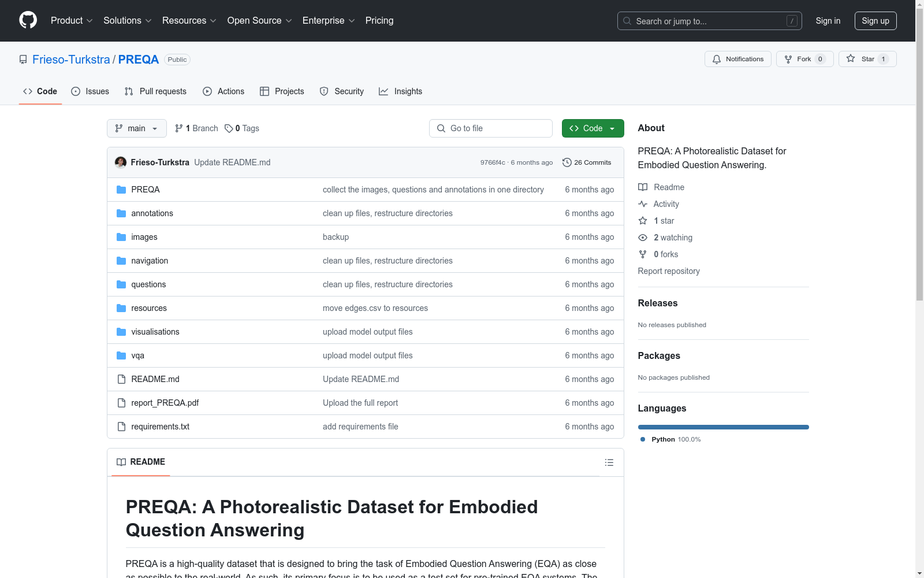Expand the Open Source menu
The width and height of the screenshot is (924, 578).
(x=260, y=20)
